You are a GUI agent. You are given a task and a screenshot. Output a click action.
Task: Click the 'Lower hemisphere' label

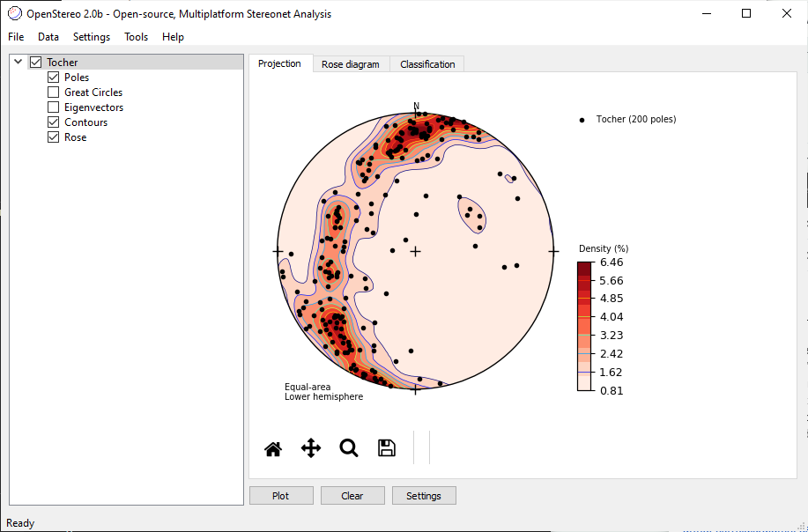click(323, 396)
